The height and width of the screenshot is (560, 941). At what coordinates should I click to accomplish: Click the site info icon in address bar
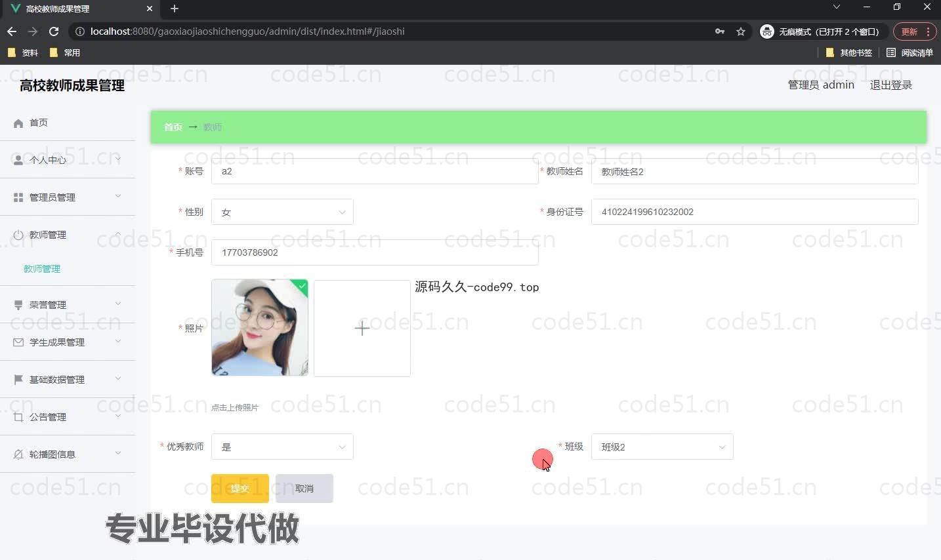80,31
